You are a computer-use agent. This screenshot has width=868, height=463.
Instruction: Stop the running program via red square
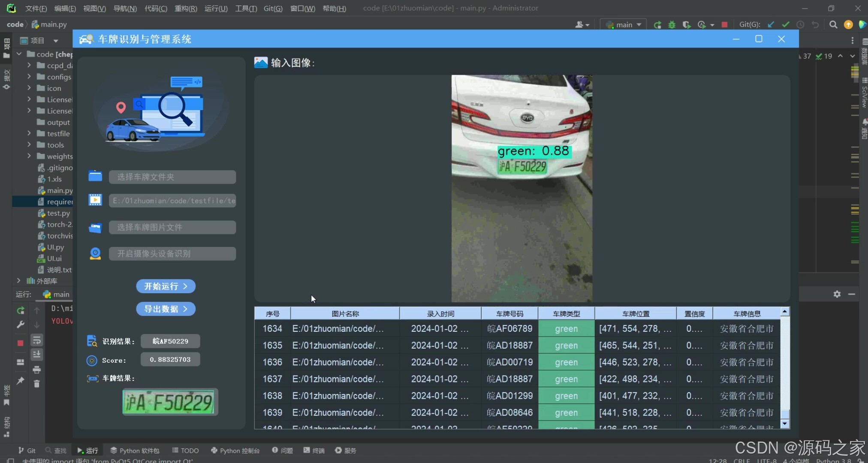tap(724, 24)
